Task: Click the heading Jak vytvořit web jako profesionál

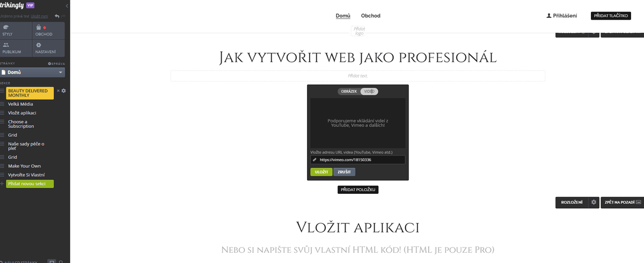Action: tap(358, 57)
